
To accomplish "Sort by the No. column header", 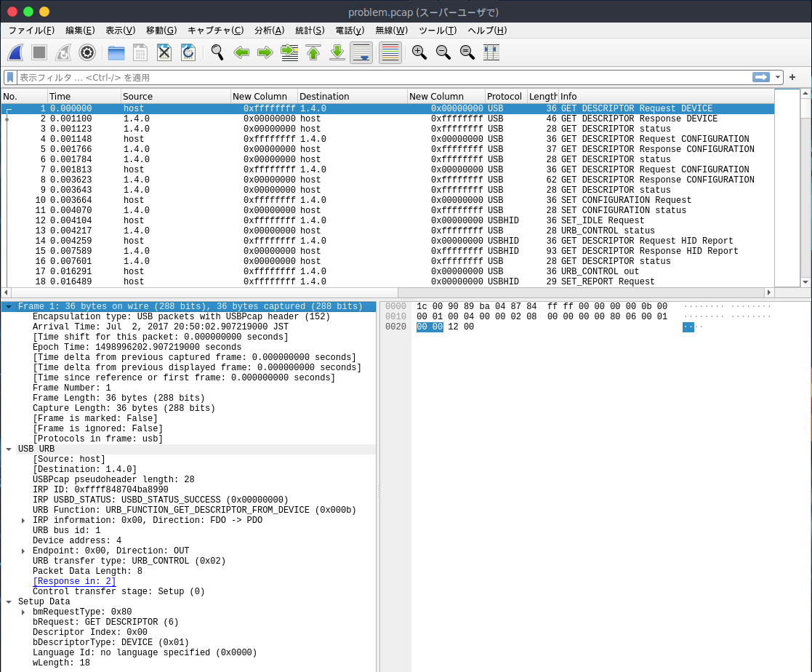I will (x=24, y=97).
